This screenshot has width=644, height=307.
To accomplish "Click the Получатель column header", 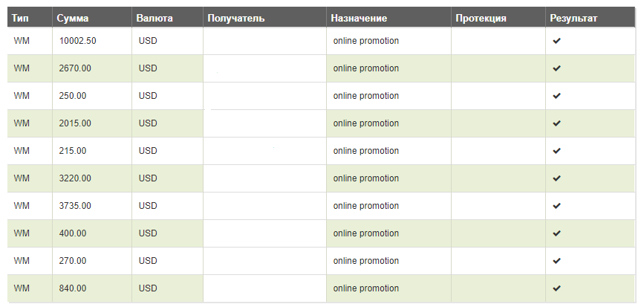I will (x=236, y=17).
